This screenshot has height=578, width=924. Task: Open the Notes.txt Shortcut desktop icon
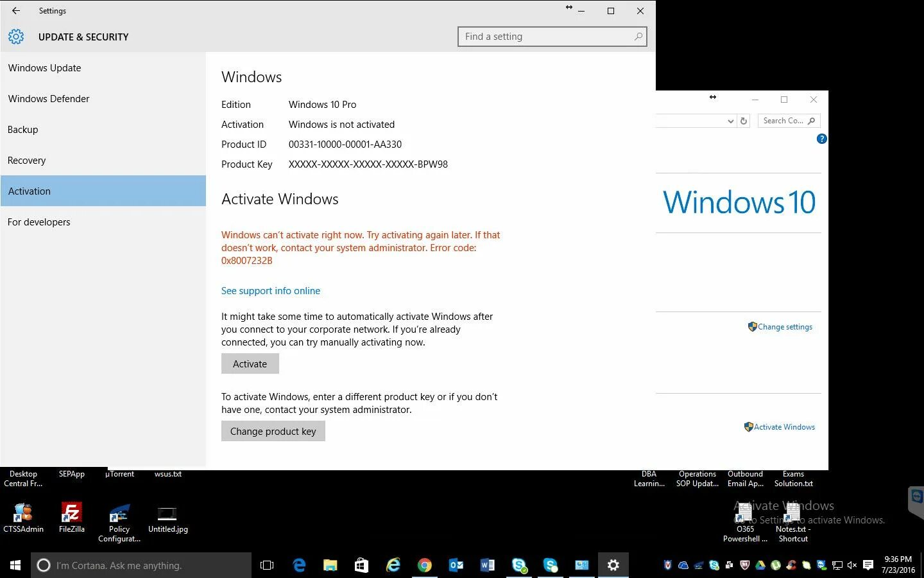(x=793, y=523)
